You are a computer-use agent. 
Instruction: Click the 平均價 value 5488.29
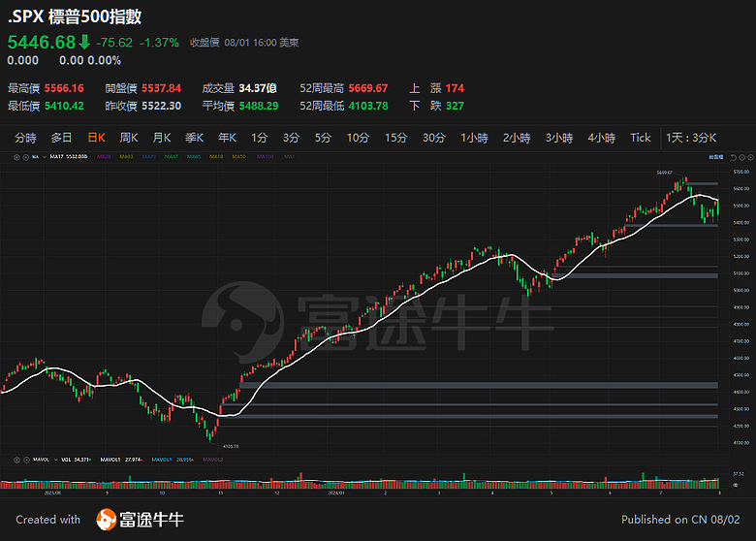point(259,106)
